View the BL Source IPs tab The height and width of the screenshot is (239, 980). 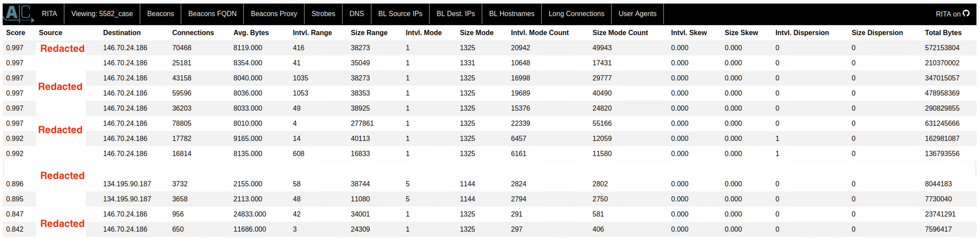click(400, 14)
